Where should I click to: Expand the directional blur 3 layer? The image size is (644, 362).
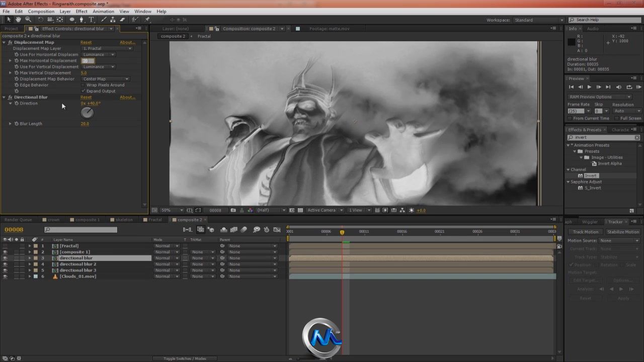(x=29, y=270)
